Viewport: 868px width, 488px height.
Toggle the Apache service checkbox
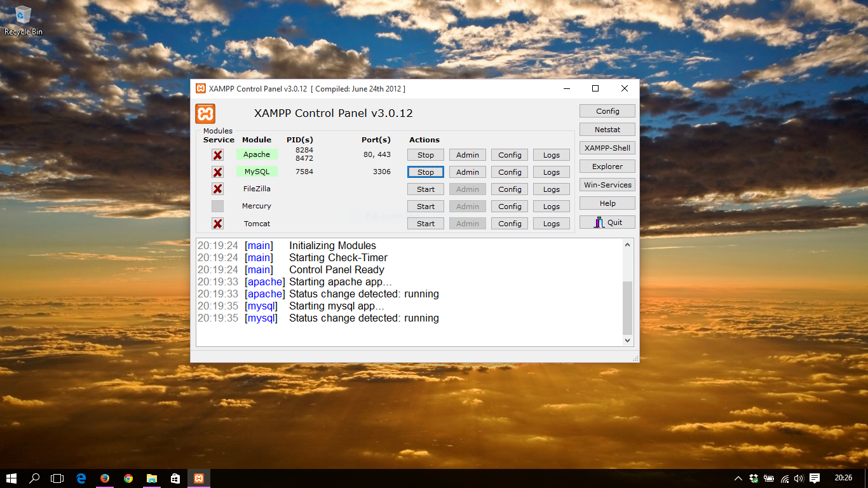pos(217,155)
